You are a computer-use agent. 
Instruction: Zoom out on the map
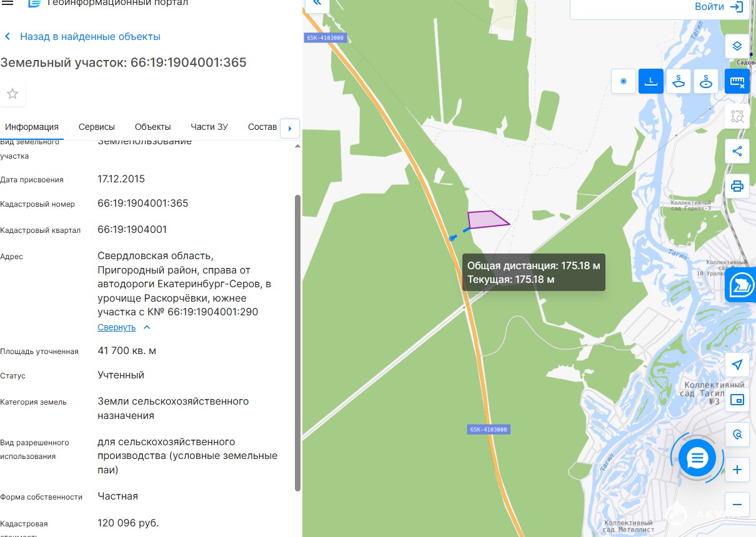coord(737,505)
